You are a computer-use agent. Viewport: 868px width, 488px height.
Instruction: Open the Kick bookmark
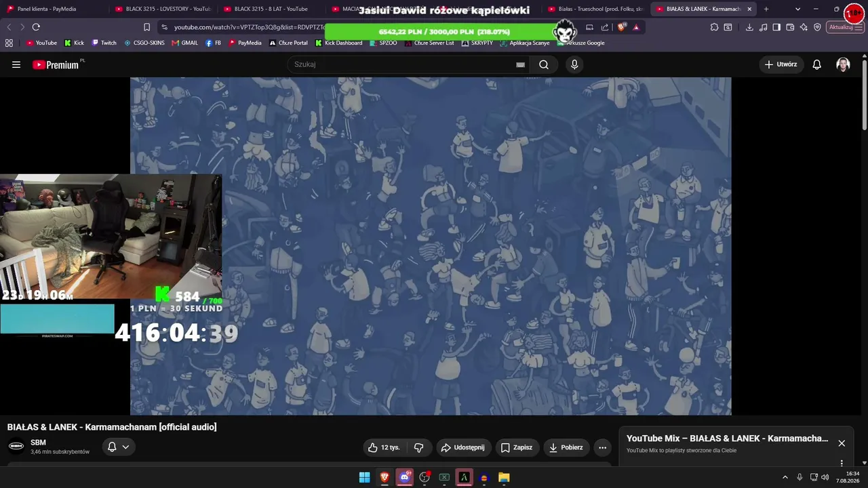point(75,43)
